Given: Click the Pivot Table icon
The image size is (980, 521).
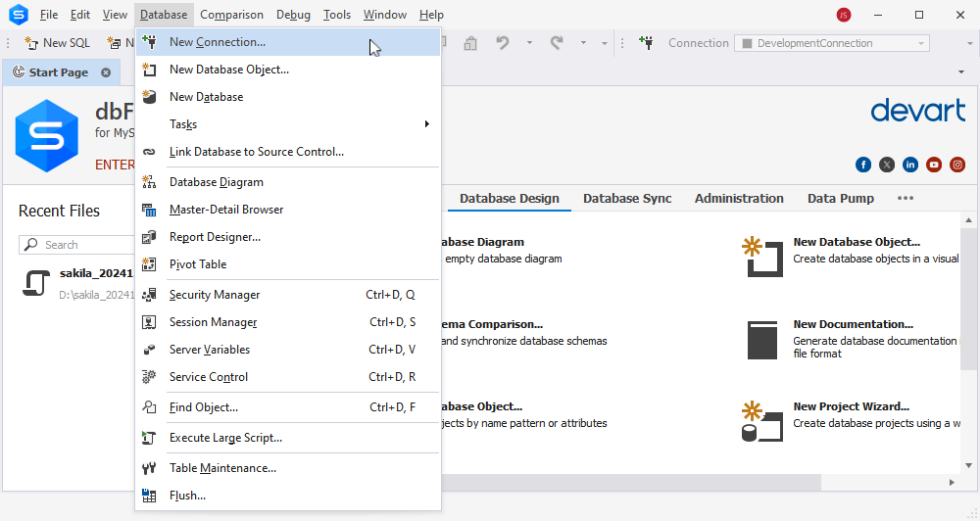Looking at the screenshot, I should [149, 264].
